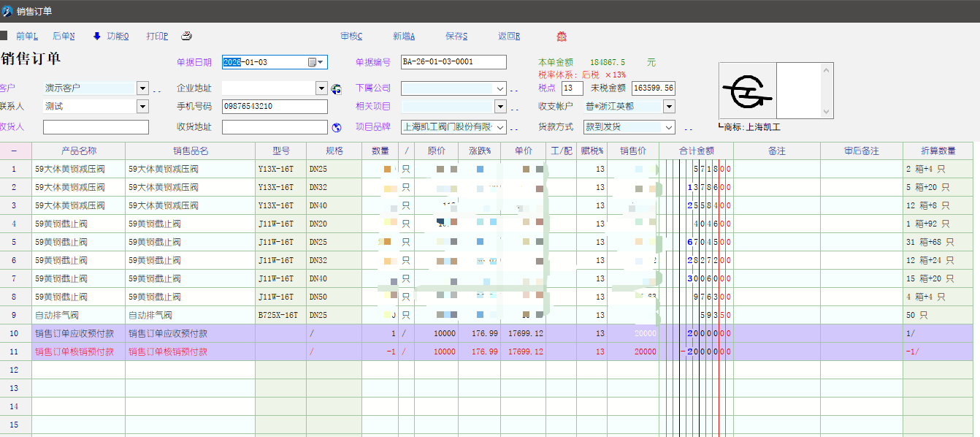Go to previous order with 前单L
Screen dimensions: 980x437
pos(26,36)
